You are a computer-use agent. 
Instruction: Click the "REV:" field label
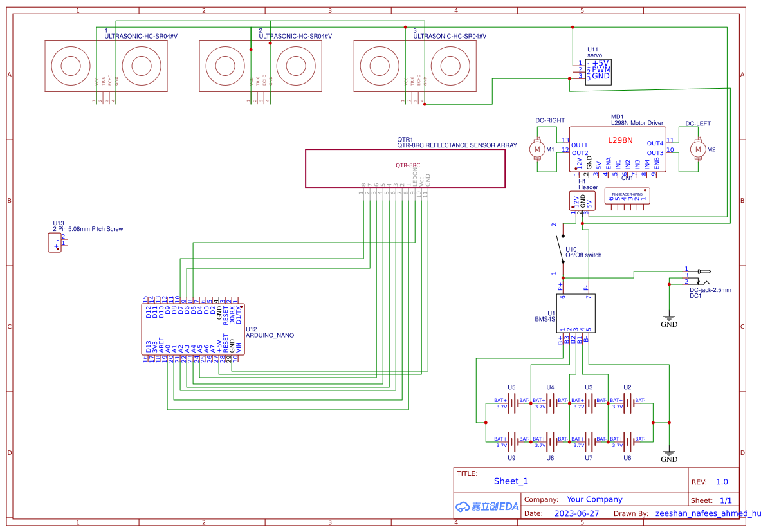[699, 482]
